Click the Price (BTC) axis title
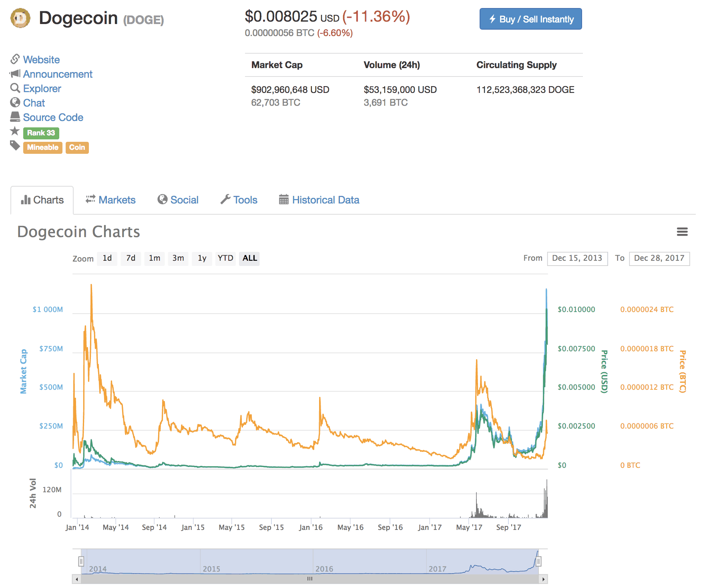The image size is (707, 588). coord(683,372)
